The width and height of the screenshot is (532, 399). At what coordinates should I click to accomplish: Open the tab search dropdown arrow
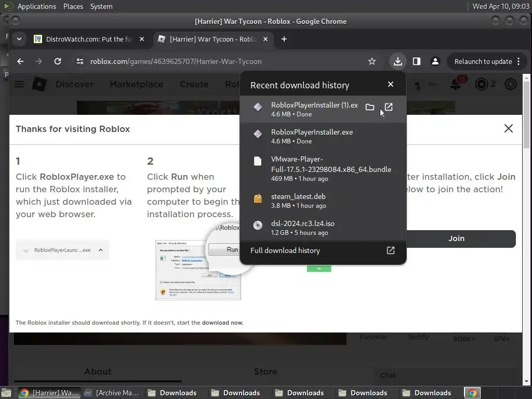point(19,39)
